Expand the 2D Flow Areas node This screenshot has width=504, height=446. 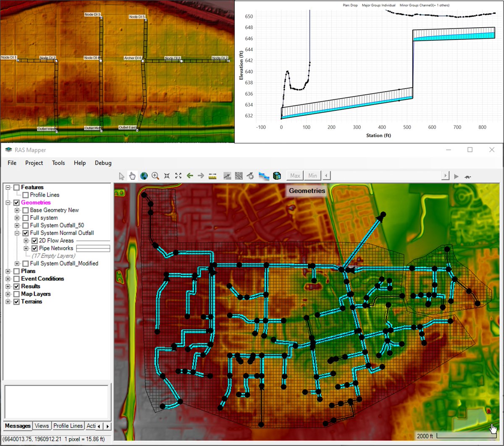[x=26, y=241]
